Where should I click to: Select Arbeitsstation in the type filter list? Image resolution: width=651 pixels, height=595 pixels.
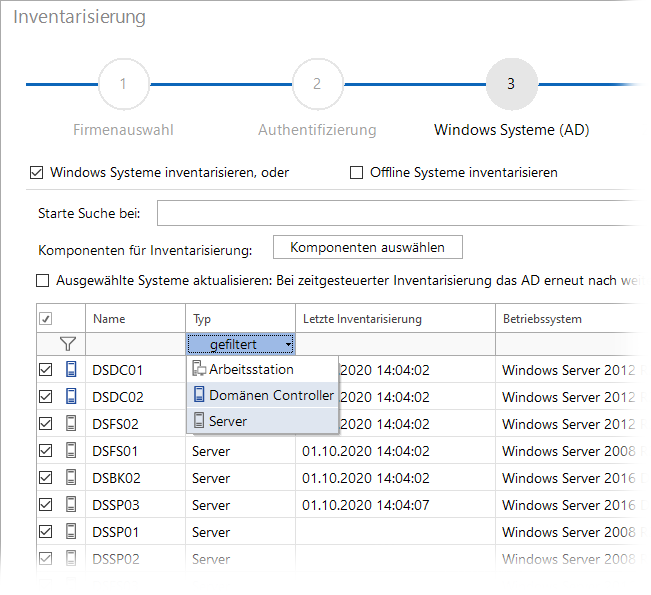[x=262, y=369]
